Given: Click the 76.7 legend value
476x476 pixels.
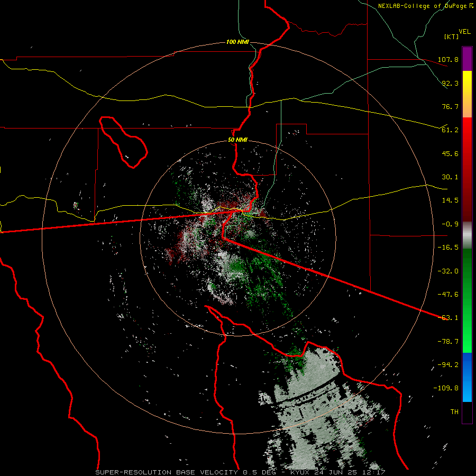Looking at the screenshot, I should pyautogui.click(x=450, y=106).
